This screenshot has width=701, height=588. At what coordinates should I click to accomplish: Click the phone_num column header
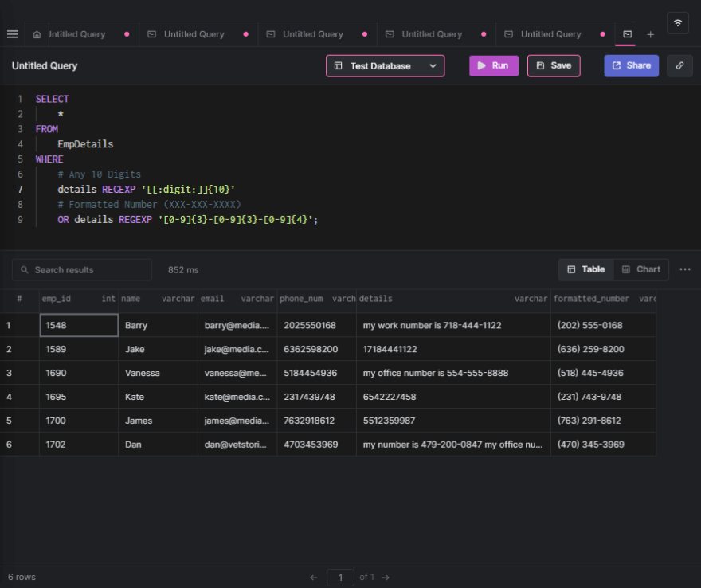tap(316, 299)
